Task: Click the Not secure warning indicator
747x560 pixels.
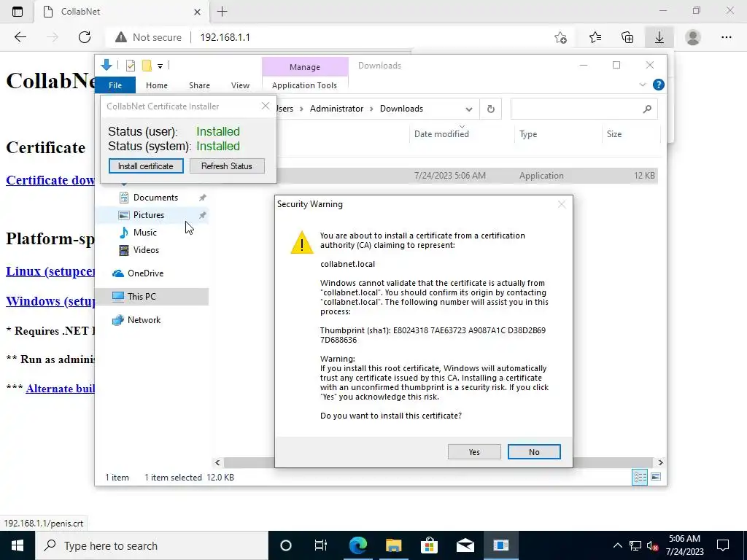Action: 148,37
